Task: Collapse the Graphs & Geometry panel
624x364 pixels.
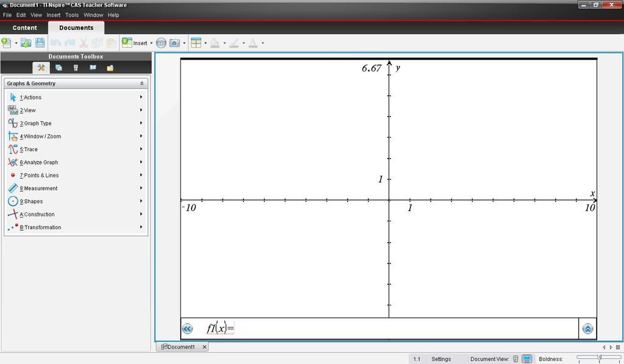Action: tap(142, 84)
